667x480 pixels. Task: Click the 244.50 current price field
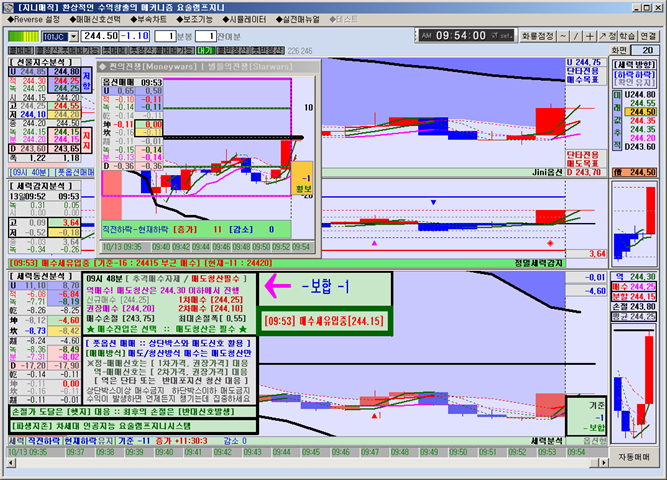tap(100, 36)
